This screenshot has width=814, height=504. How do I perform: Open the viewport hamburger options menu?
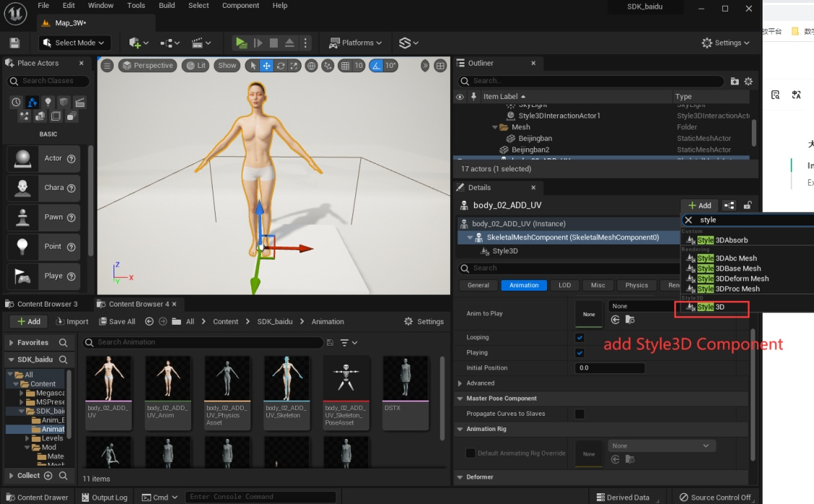tap(107, 65)
